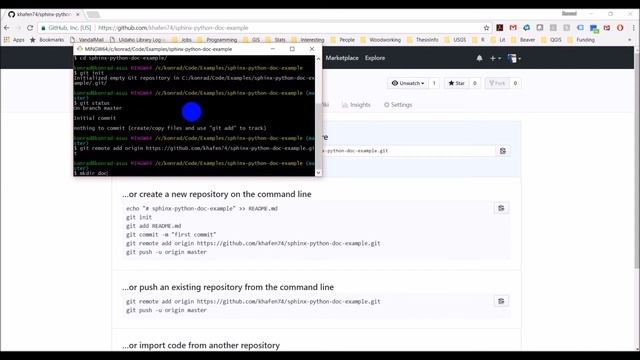Open Chrome's three-dot menu

coord(633,28)
